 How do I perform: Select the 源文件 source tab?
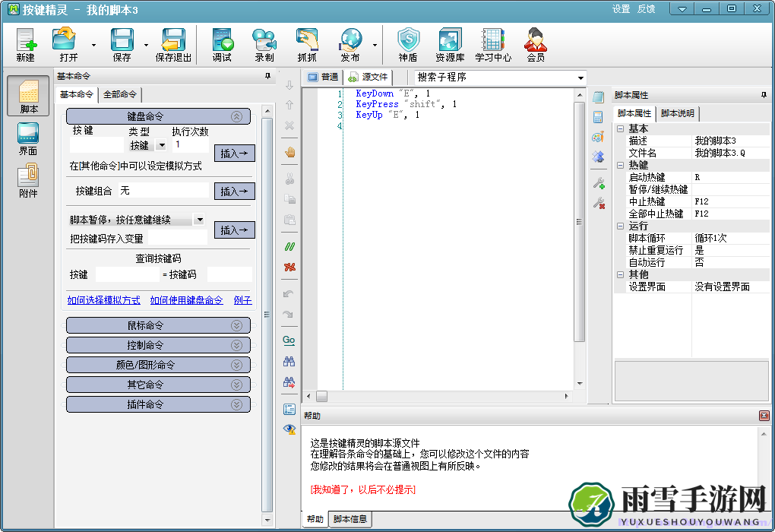[369, 77]
